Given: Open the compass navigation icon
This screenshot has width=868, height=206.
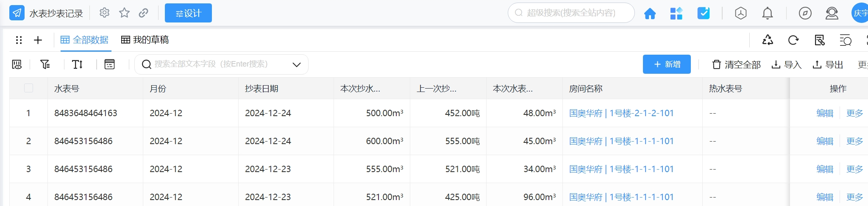Looking at the screenshot, I should (x=805, y=14).
